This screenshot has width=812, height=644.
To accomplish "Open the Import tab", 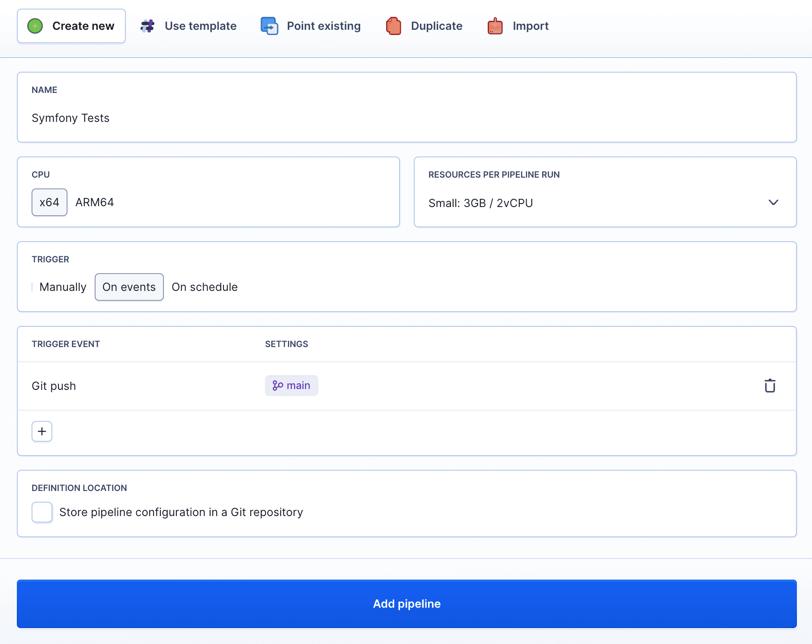I will coord(518,26).
